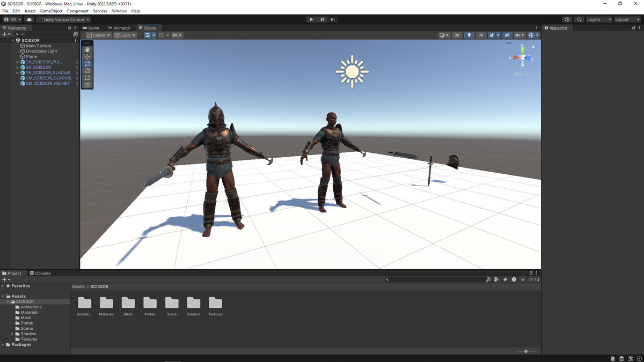Open Center pivot mode dropdown

[98, 35]
